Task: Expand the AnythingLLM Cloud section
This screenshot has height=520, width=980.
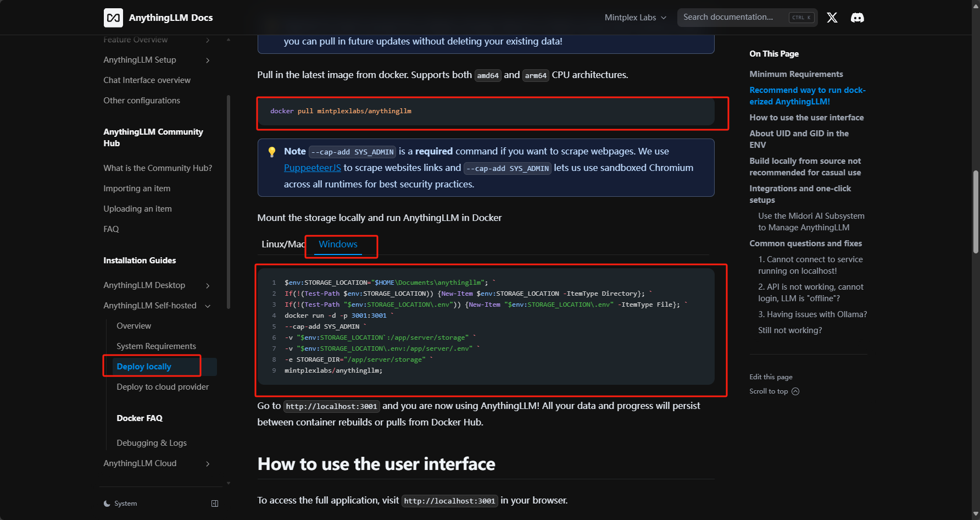Action: click(x=208, y=464)
